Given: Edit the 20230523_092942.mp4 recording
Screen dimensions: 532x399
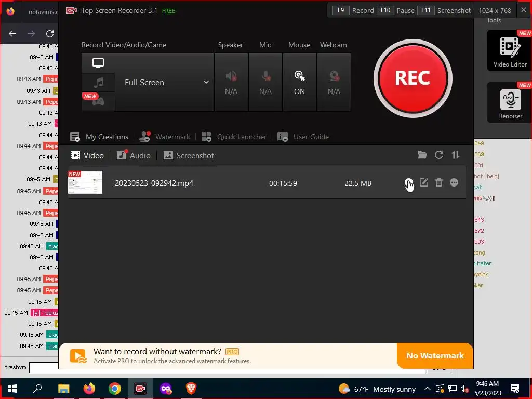Looking at the screenshot, I should [x=424, y=182].
